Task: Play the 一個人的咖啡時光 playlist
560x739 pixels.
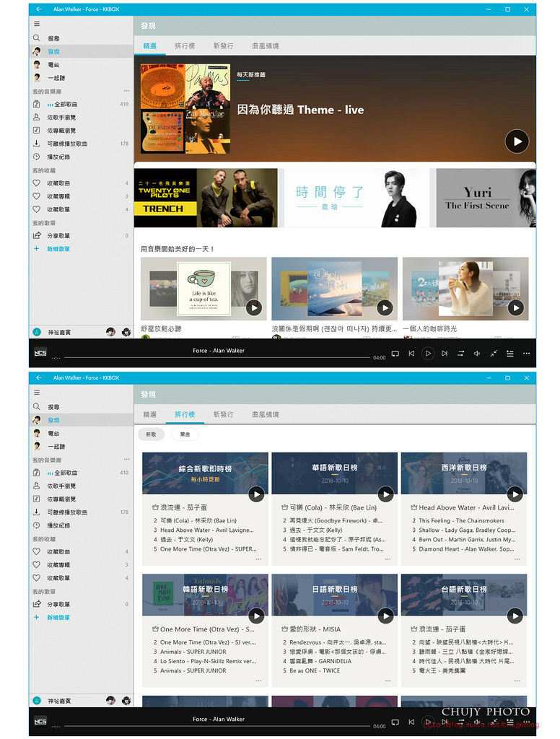Action: point(516,307)
